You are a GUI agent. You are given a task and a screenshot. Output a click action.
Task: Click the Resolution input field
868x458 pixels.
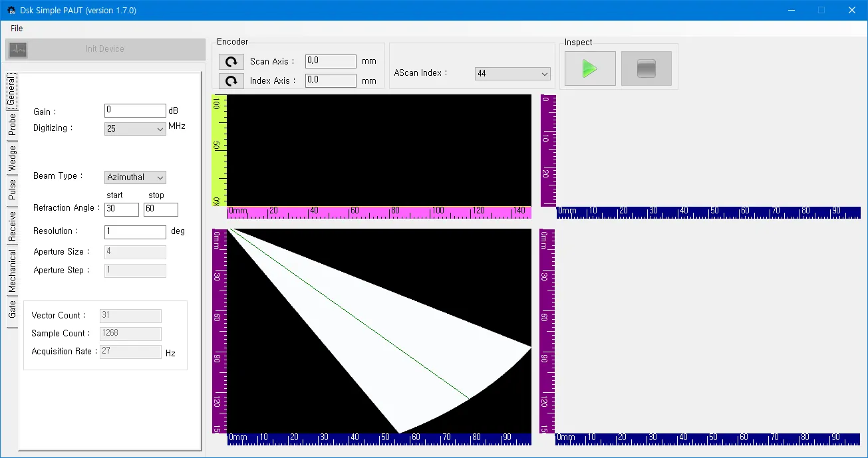click(135, 232)
